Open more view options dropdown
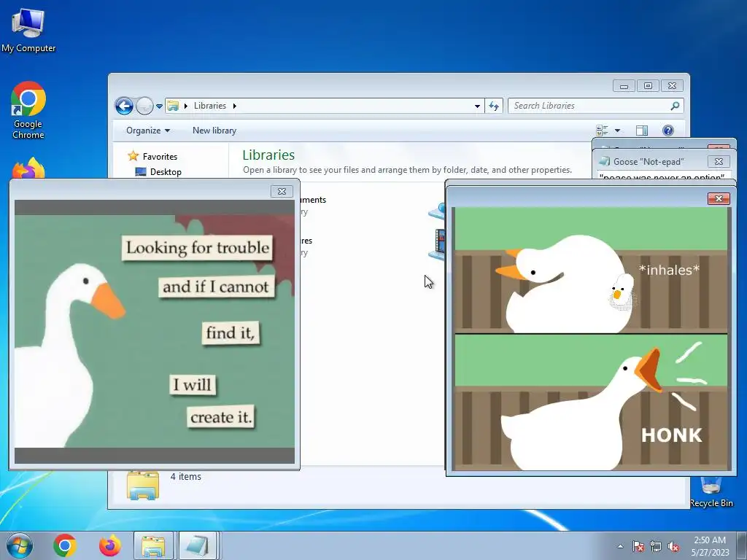The width and height of the screenshot is (747, 560). (617, 131)
